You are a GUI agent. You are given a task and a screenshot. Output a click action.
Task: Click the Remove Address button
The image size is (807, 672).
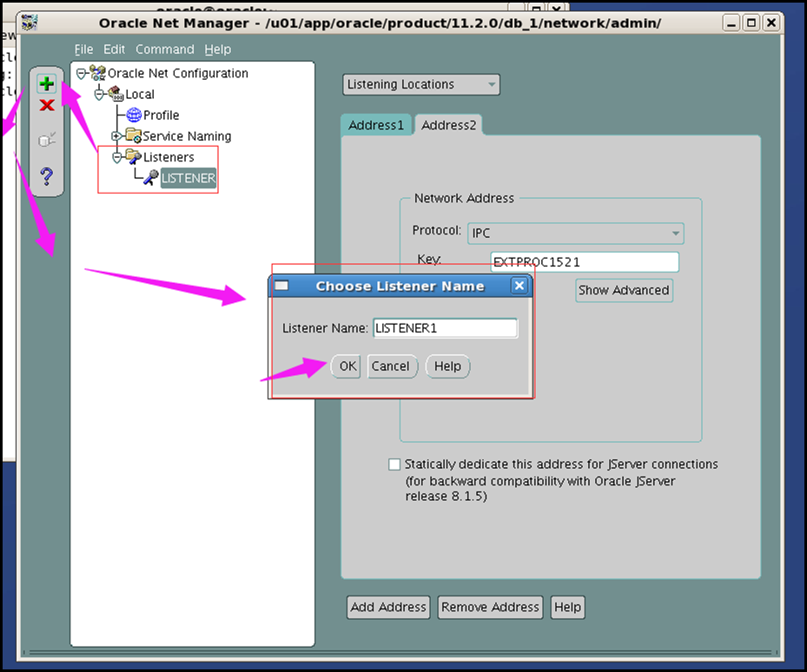click(490, 607)
